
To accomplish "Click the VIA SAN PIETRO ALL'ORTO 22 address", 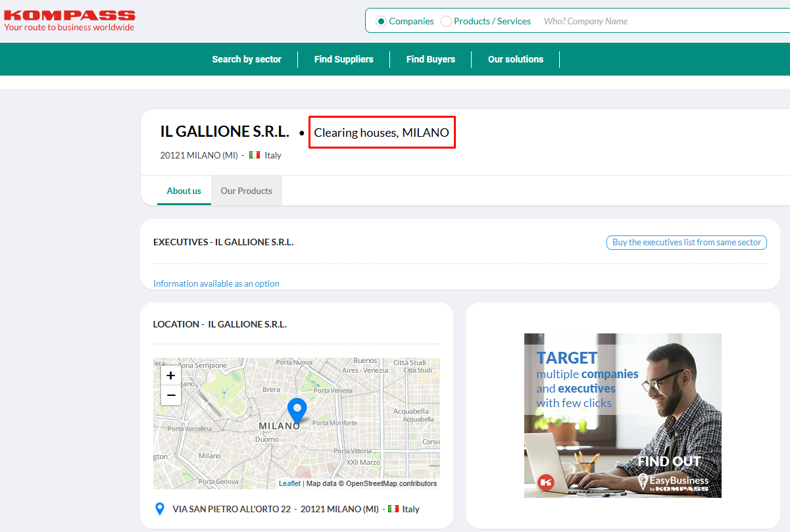I will coord(232,509).
